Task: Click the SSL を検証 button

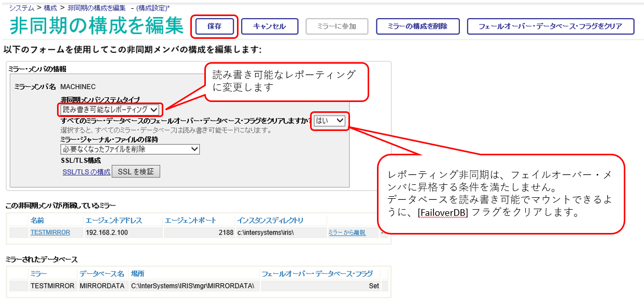Action: click(136, 172)
